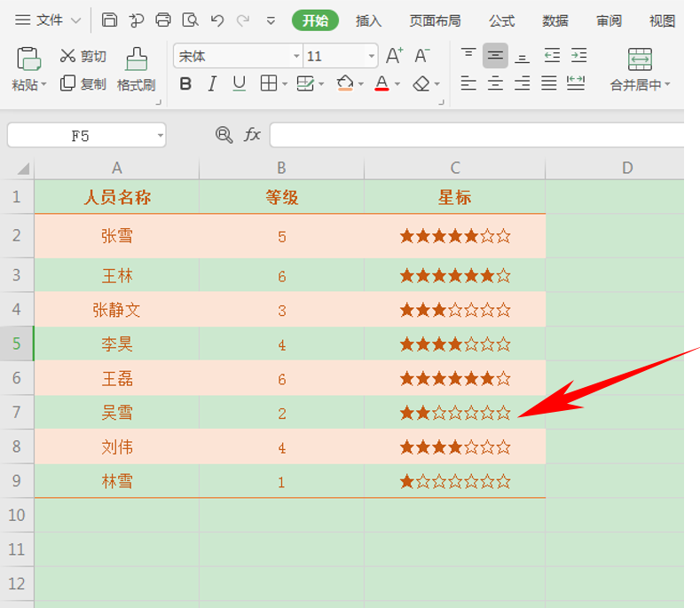Click the fill color bucket icon
The width and height of the screenshot is (700, 608).
pyautogui.click(x=344, y=83)
